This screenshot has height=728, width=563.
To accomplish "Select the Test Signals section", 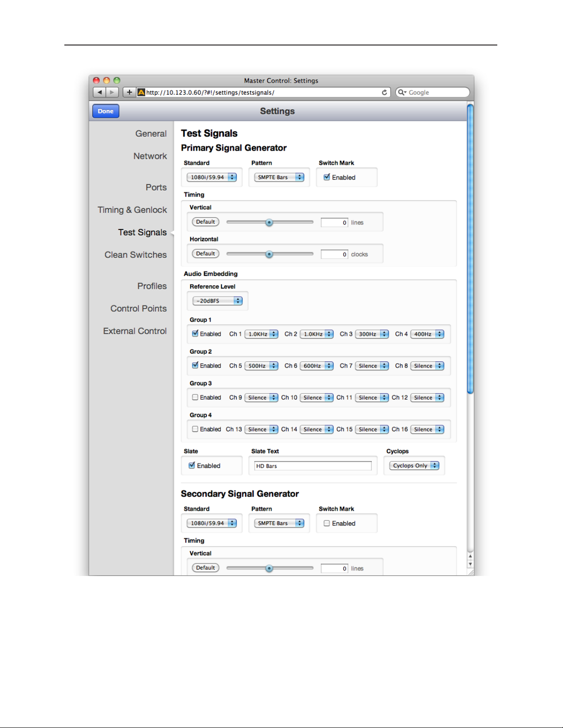I will (142, 232).
